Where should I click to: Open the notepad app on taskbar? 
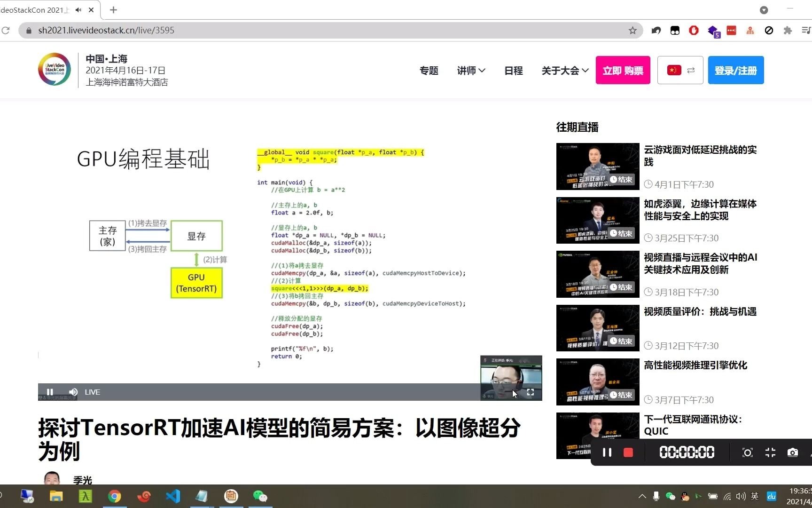point(202,496)
